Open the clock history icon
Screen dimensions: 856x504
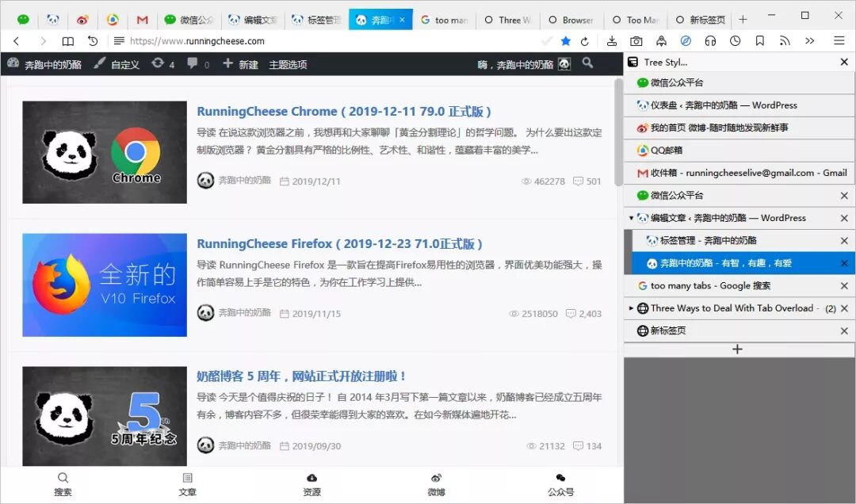point(736,41)
